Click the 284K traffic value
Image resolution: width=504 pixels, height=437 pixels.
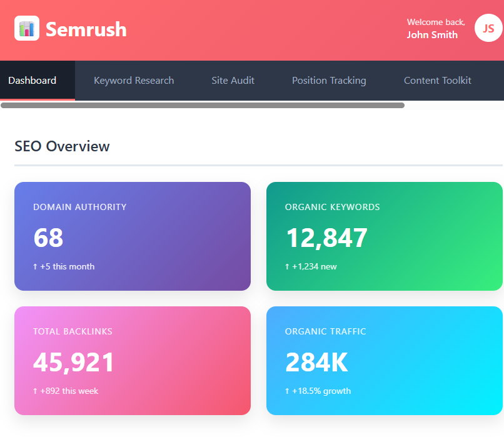tap(316, 362)
